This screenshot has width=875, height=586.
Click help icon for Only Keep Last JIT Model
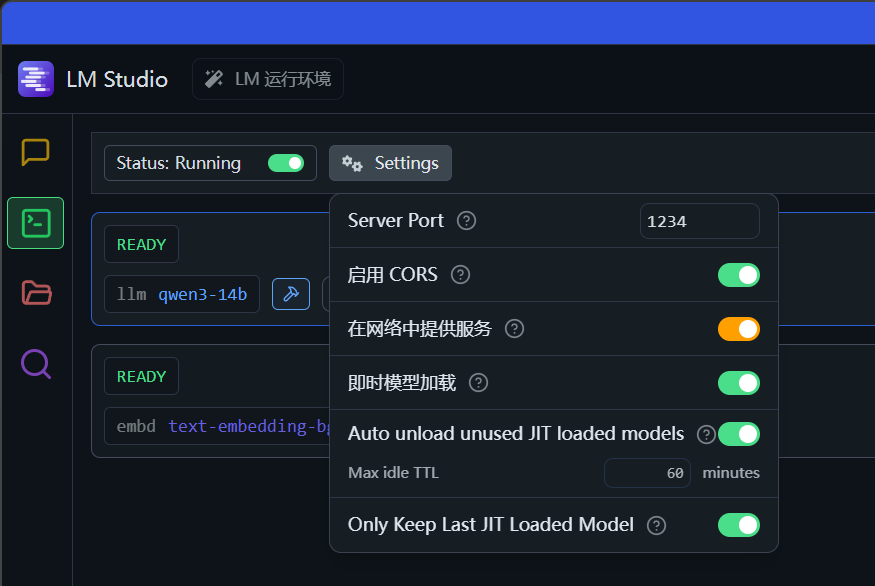coord(656,525)
